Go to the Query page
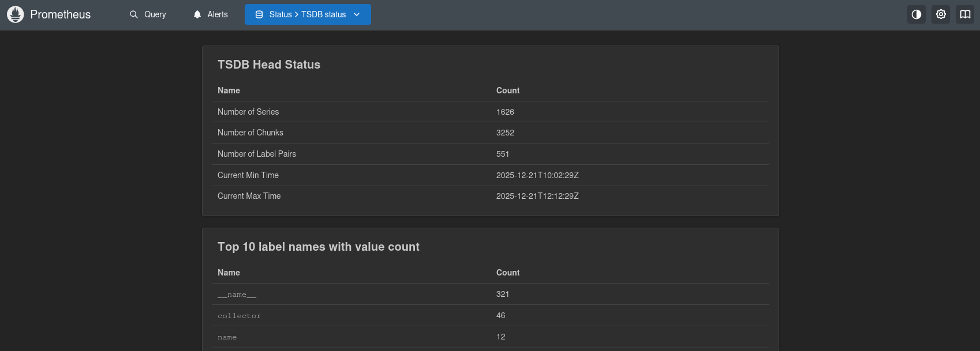Screen dimensions: 980x351 (x=148, y=14)
